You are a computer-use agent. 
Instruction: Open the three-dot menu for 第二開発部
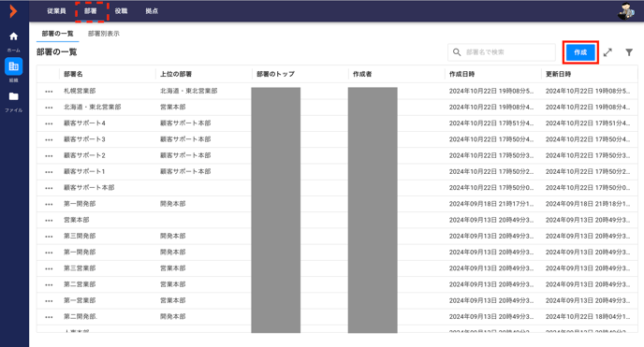[49, 317]
